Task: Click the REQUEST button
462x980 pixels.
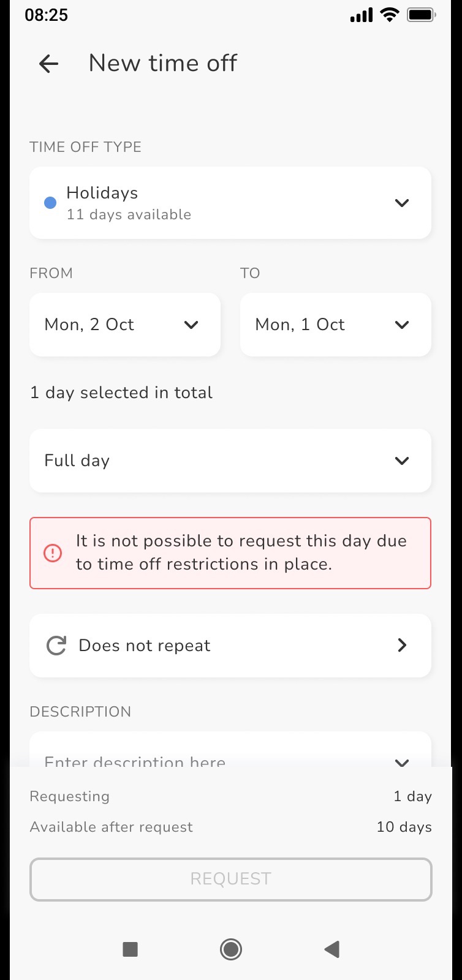Action: [231, 880]
